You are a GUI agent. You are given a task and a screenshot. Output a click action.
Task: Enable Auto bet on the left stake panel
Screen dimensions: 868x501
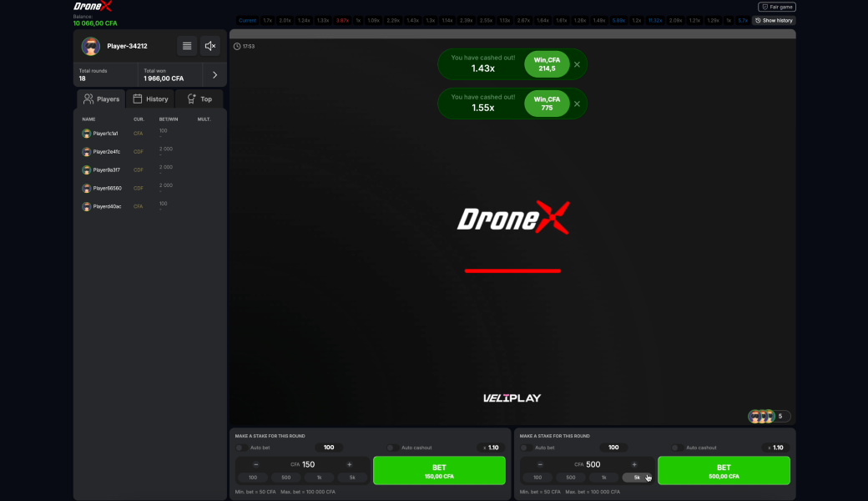(x=242, y=448)
